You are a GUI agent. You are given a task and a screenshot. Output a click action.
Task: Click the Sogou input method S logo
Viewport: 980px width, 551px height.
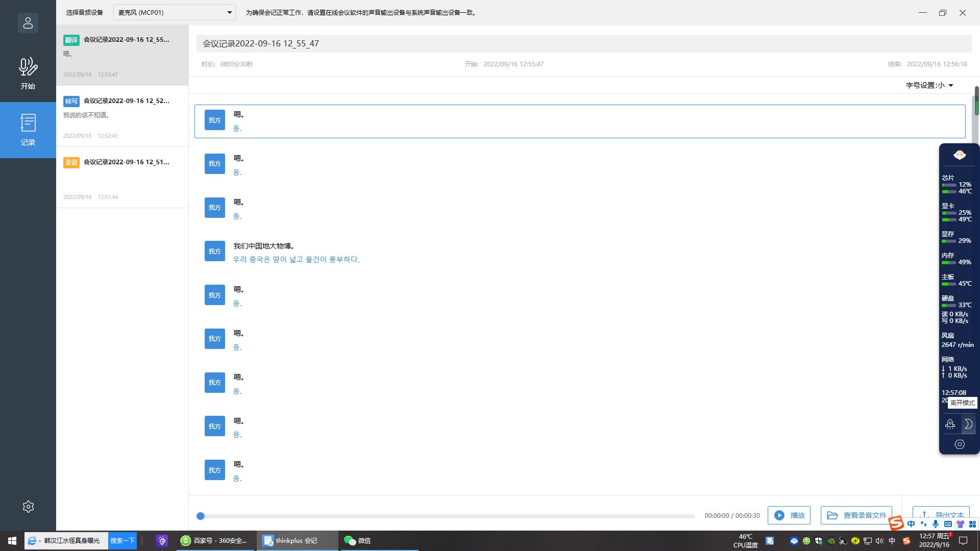(x=896, y=523)
